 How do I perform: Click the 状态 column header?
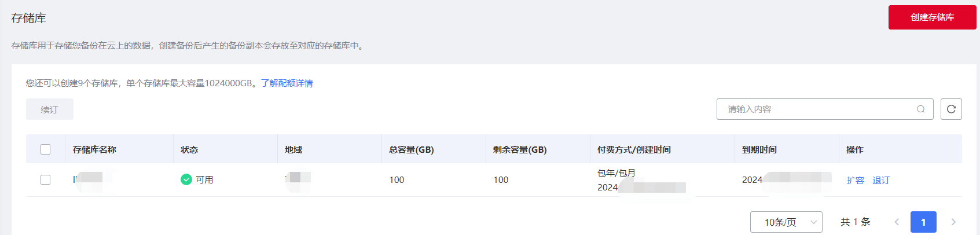pos(189,150)
